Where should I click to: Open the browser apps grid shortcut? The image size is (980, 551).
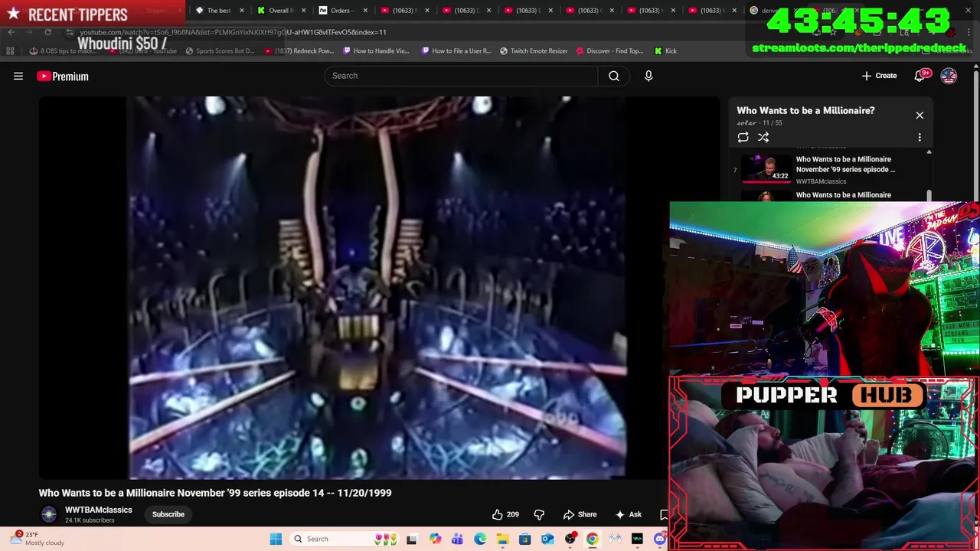coord(10,51)
